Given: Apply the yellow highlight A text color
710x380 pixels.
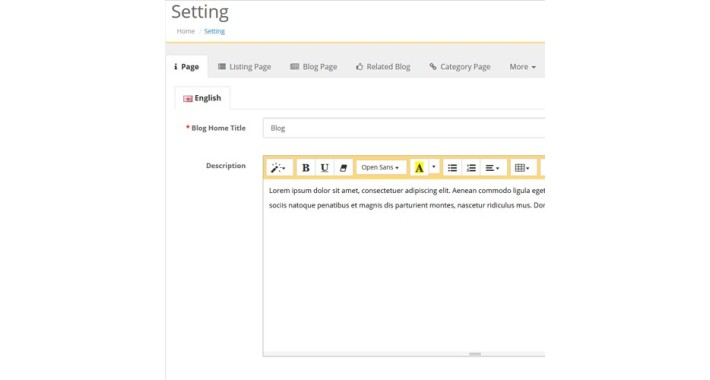Looking at the screenshot, I should [x=419, y=168].
